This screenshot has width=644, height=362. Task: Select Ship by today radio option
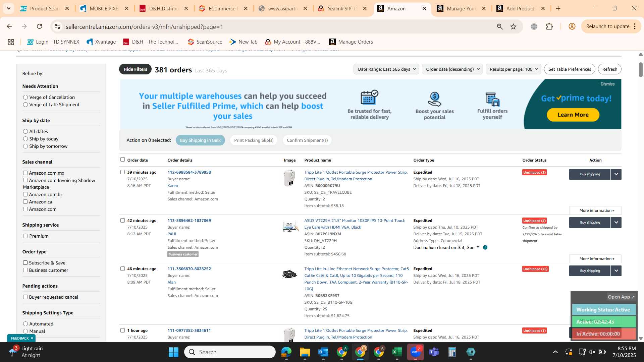pyautogui.click(x=25, y=139)
